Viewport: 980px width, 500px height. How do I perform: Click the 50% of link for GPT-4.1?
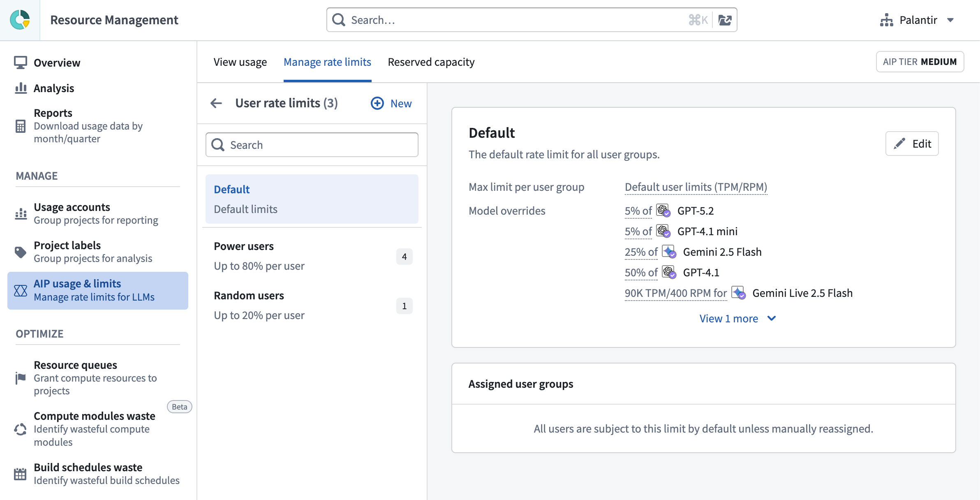[641, 273]
